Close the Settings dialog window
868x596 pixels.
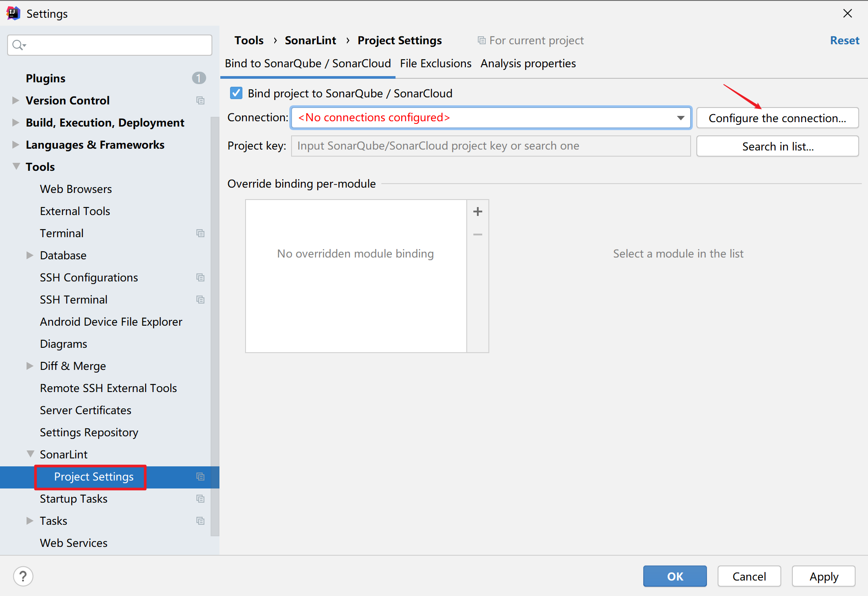[848, 14]
